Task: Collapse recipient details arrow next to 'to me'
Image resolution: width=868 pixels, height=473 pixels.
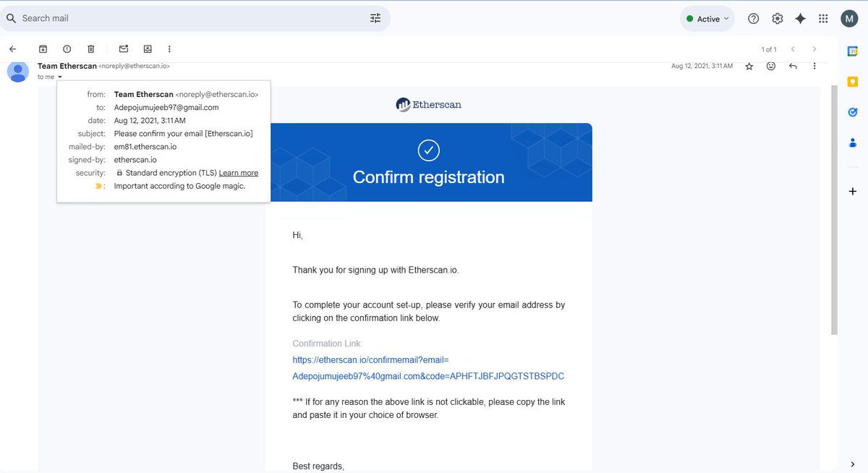Action: [60, 77]
